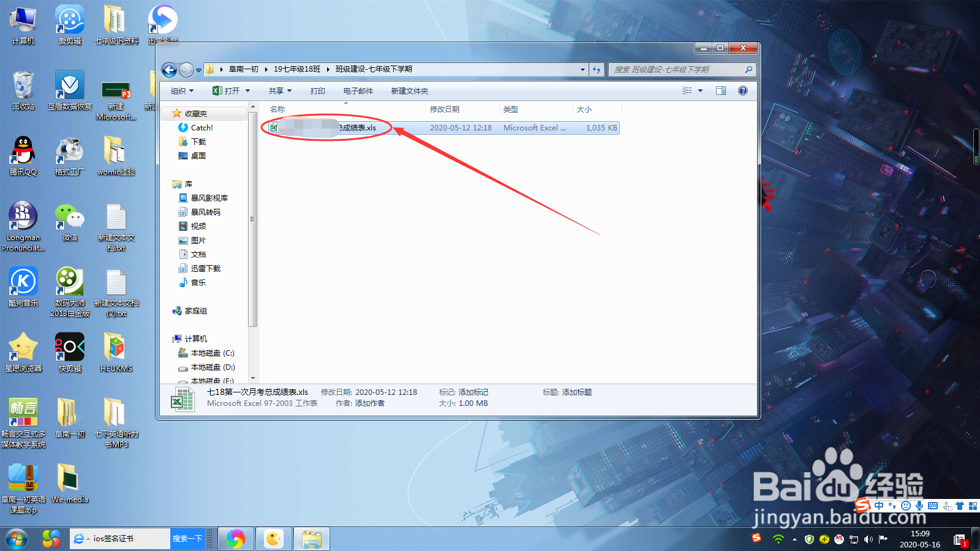Select 计算机 in the navigation tree
The height and width of the screenshot is (551, 980).
(x=190, y=339)
